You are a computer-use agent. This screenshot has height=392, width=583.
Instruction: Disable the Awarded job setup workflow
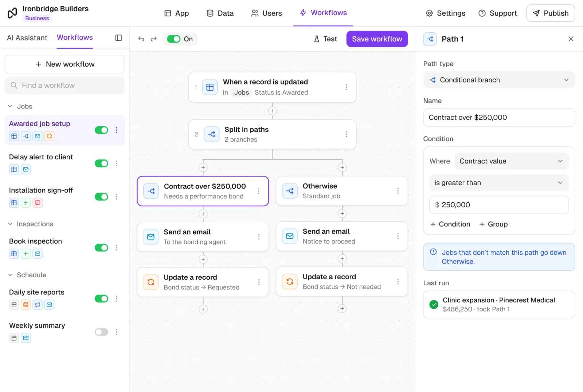coord(101,130)
